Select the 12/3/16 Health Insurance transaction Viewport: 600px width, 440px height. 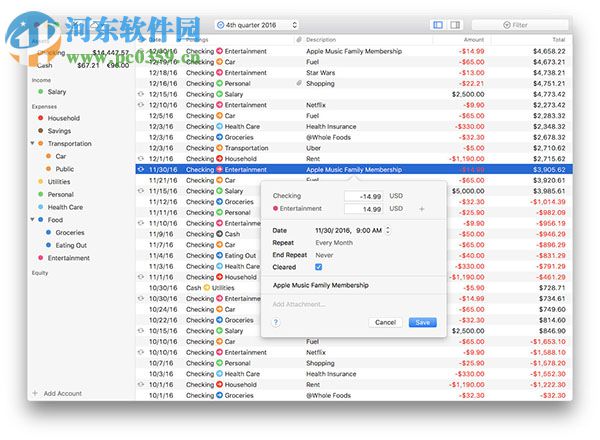click(354, 126)
